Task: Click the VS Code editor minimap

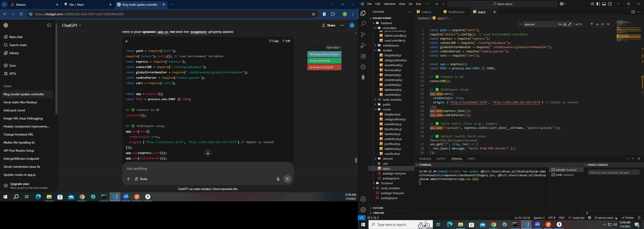Action: click(x=629, y=31)
